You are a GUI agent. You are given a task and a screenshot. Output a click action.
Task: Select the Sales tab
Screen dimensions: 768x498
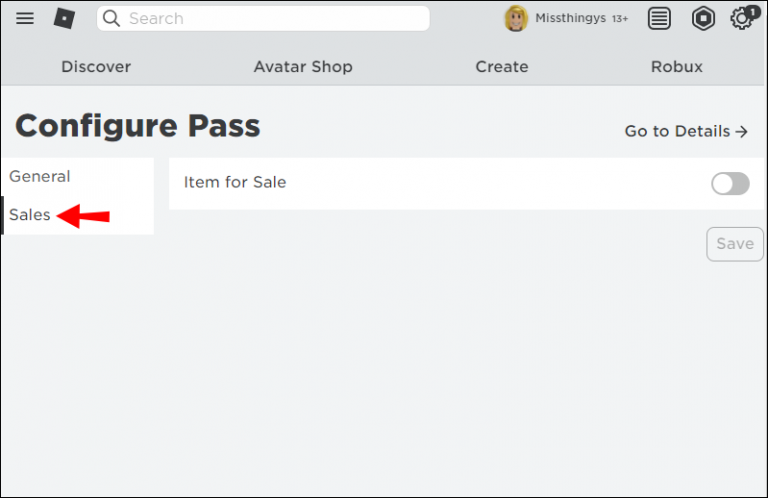(30, 215)
